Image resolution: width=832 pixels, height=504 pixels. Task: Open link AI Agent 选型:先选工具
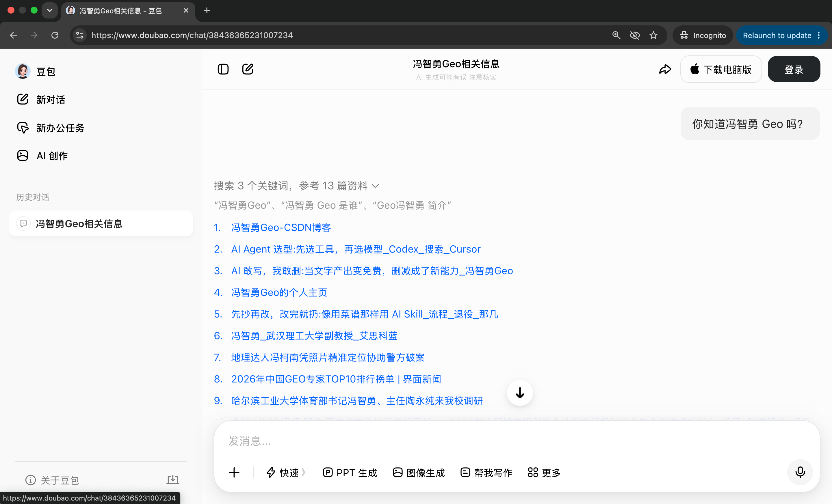356,249
